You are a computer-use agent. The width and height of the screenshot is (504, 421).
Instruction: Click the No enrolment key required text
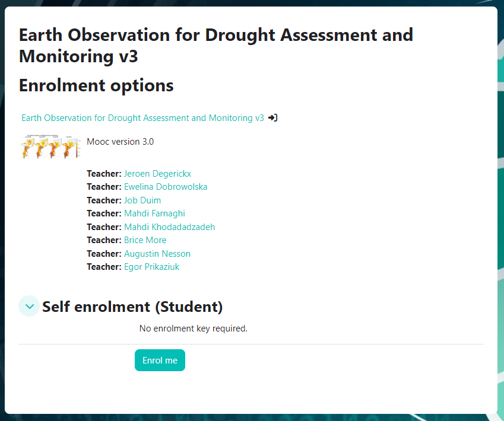tap(193, 328)
